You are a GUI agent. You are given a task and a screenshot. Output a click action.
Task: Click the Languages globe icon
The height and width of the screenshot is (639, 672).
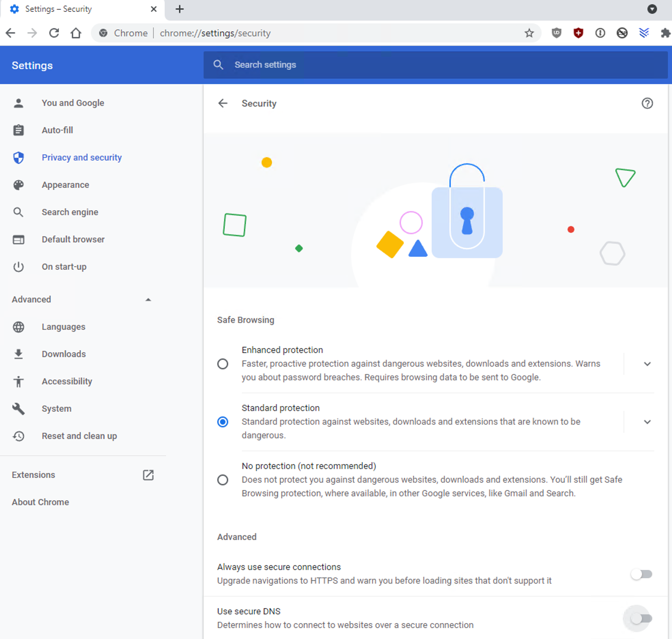click(18, 327)
